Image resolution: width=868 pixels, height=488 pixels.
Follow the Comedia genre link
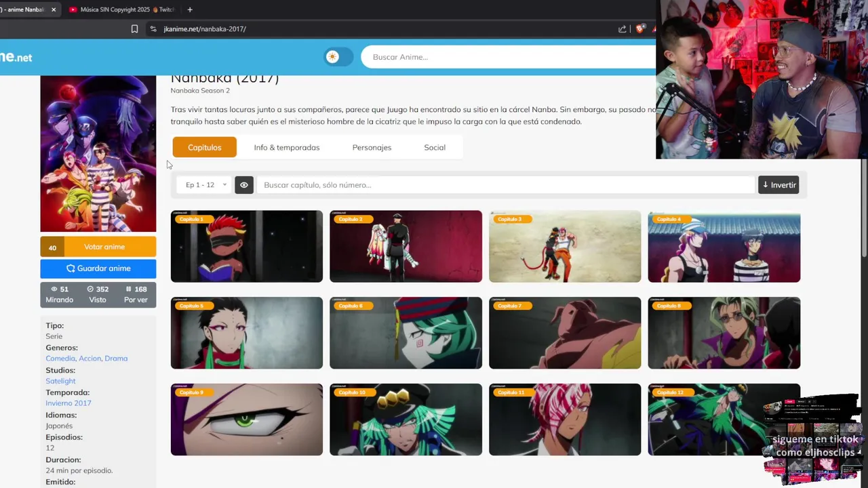tap(60, 359)
